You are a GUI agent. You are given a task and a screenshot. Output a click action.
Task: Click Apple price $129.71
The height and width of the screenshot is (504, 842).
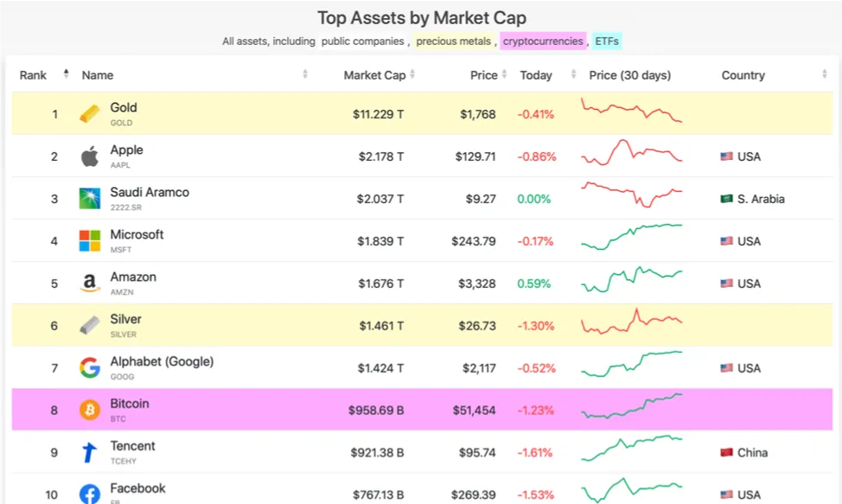[475, 156]
